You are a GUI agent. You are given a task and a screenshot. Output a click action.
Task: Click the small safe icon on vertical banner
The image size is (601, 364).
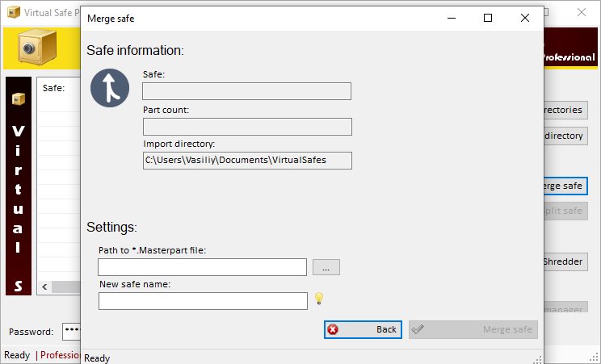pos(18,98)
